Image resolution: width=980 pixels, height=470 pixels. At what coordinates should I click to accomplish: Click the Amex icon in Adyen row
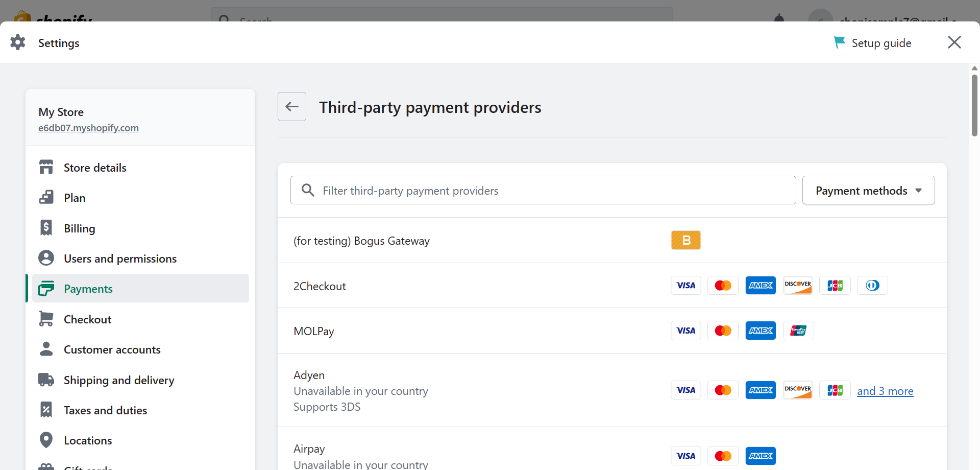click(761, 390)
